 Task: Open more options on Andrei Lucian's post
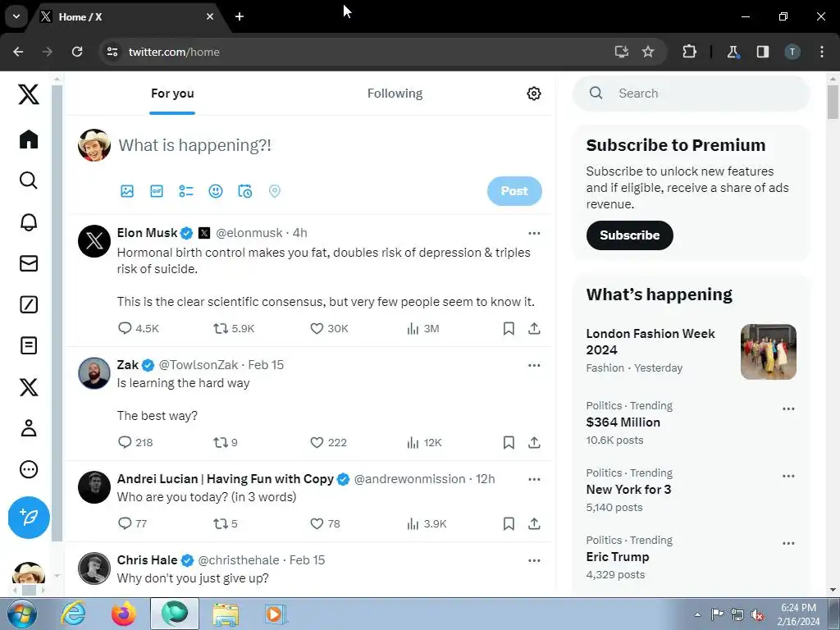[x=534, y=479]
